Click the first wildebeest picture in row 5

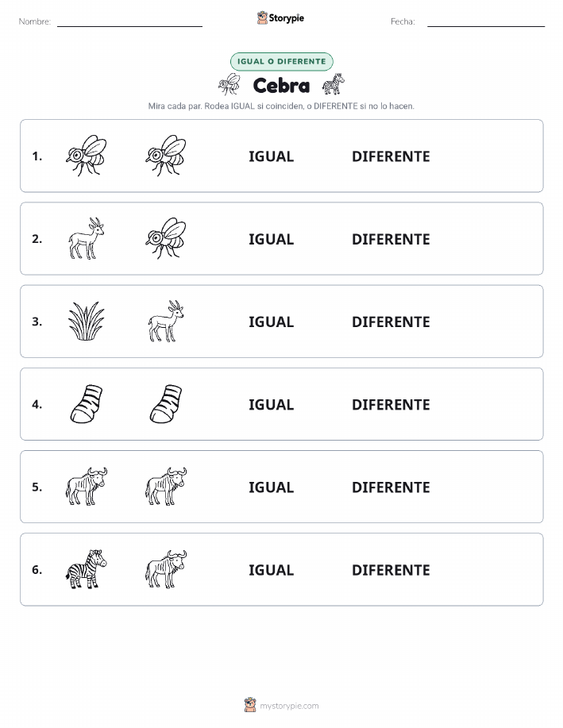pyautogui.click(x=86, y=486)
